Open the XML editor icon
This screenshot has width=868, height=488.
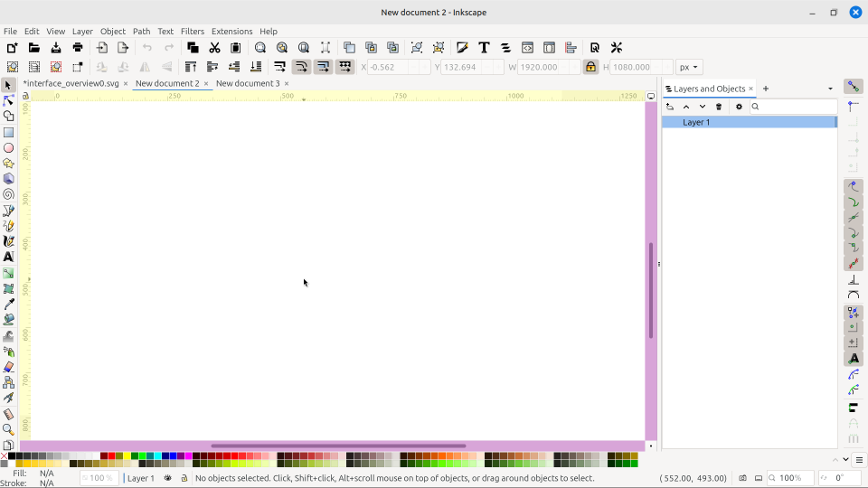[527, 48]
